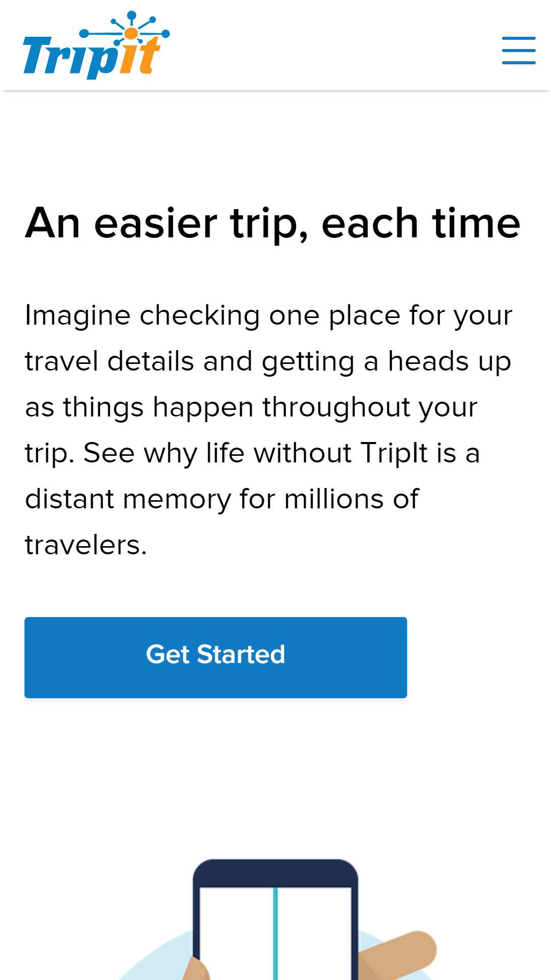Click the blue node at the logo's right end

(x=165, y=33)
